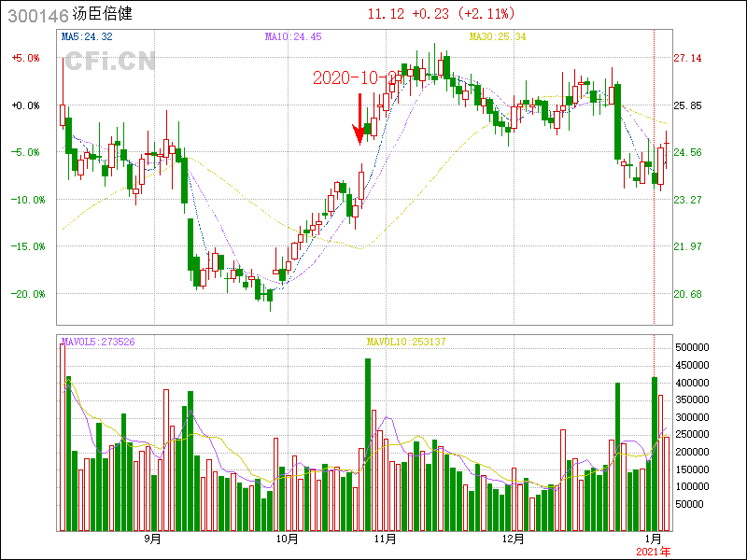This screenshot has height=560, width=747.
Task: Click the 300000 volume axis value
Action: 692,417
